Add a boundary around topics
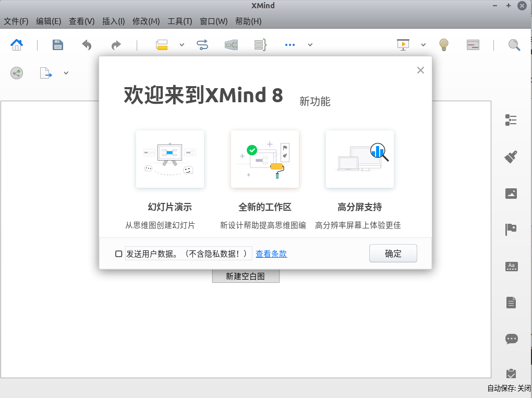Image resolution: width=532 pixels, height=398 pixels. (232, 45)
